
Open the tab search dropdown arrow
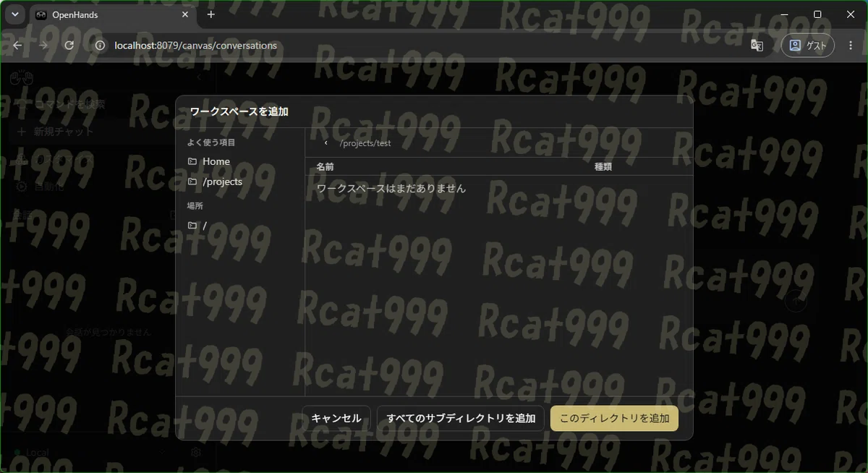(14, 14)
